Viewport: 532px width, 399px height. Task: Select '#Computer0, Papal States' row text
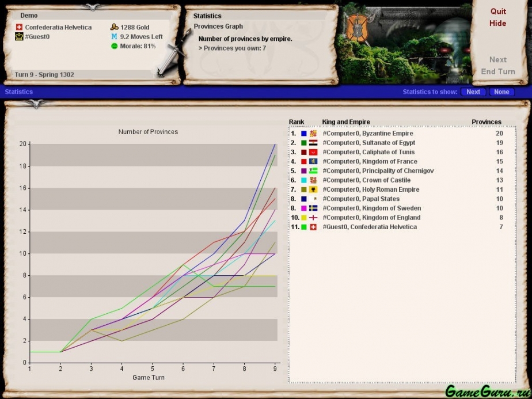tap(361, 199)
